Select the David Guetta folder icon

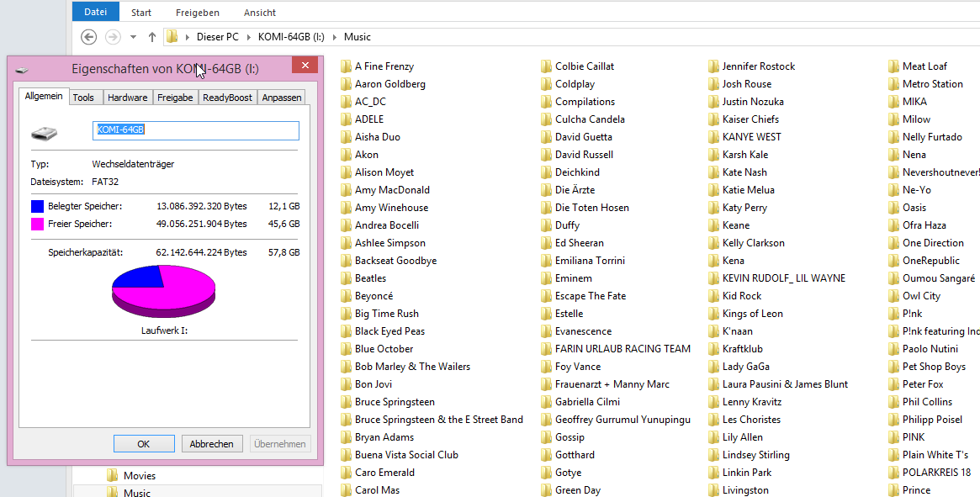pyautogui.click(x=546, y=137)
